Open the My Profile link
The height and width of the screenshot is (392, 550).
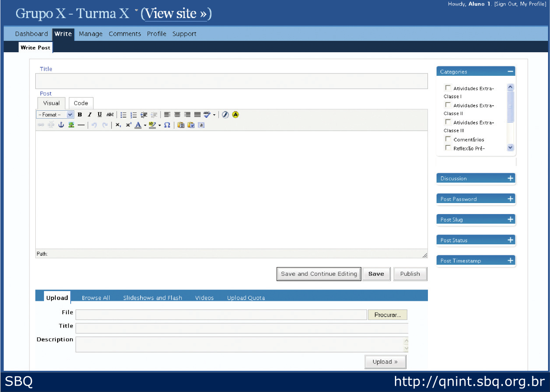(532, 4)
